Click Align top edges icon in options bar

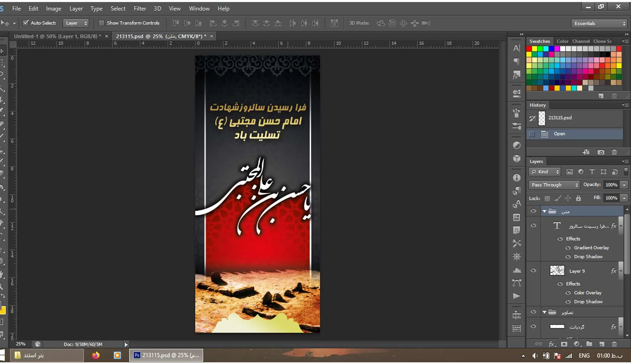176,23
